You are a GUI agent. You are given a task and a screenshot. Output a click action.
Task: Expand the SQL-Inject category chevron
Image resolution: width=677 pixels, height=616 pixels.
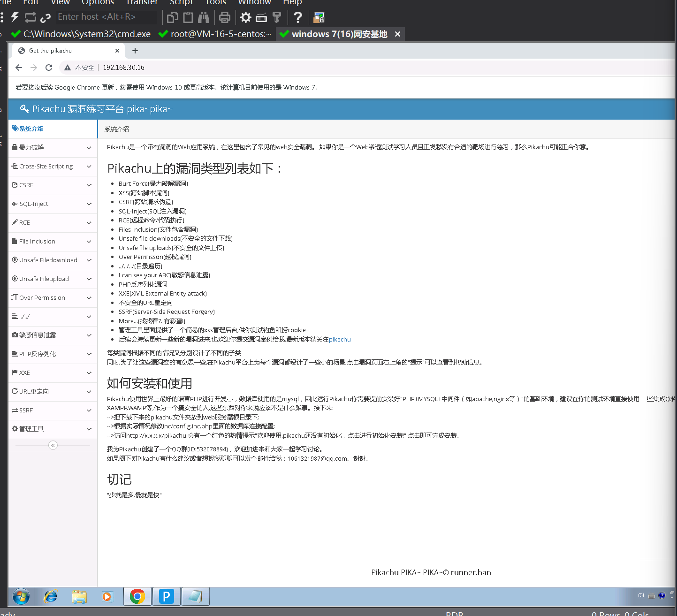pyautogui.click(x=89, y=204)
